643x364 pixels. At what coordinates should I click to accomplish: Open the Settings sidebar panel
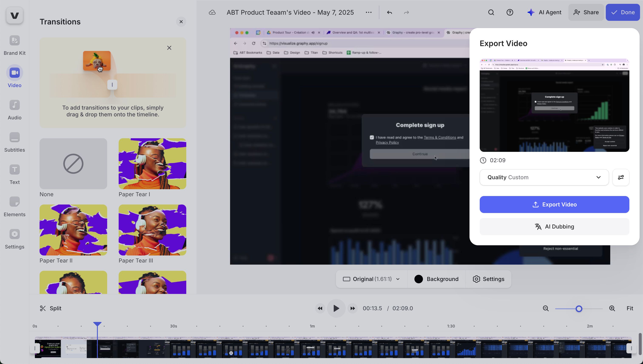click(x=14, y=239)
